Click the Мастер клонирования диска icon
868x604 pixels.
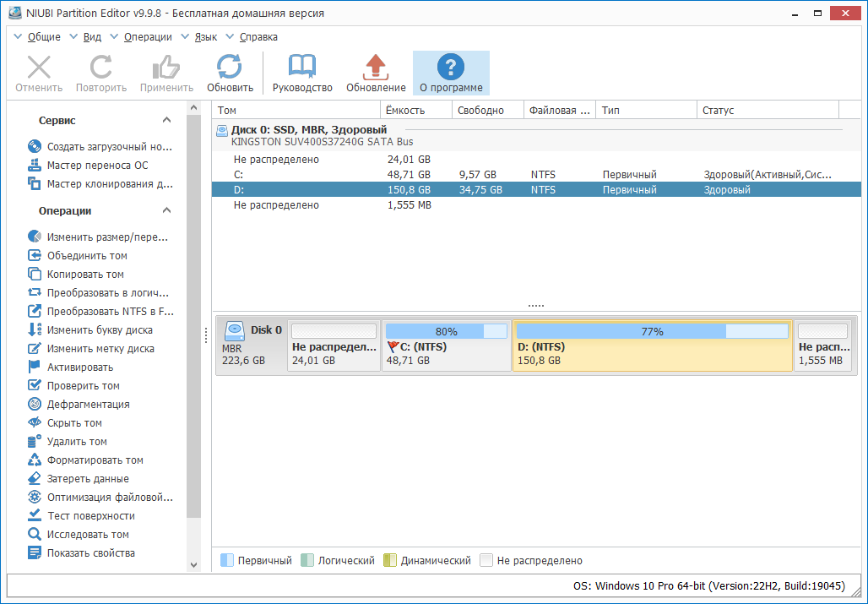(35, 184)
